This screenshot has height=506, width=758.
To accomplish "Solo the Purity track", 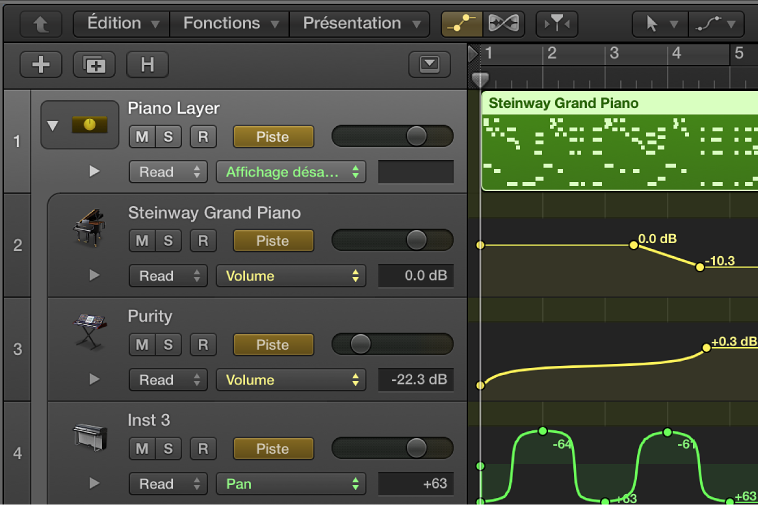I will [x=168, y=345].
